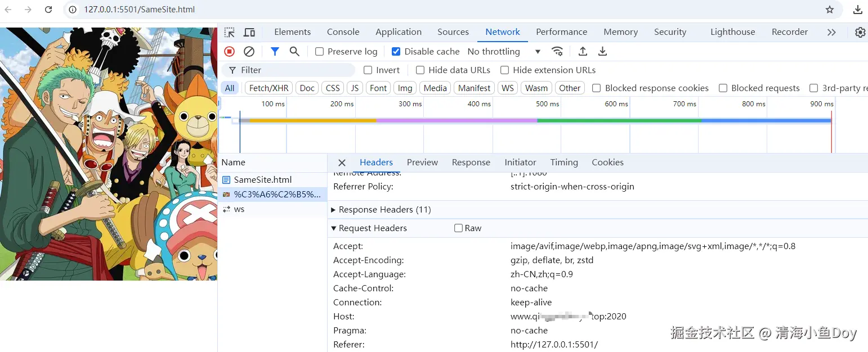Toggle the device toolbar icon
The width and height of the screenshot is (868, 352).
pyautogui.click(x=249, y=32)
